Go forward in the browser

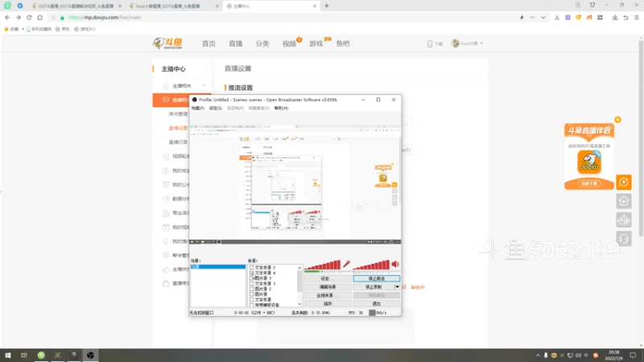tap(18, 18)
